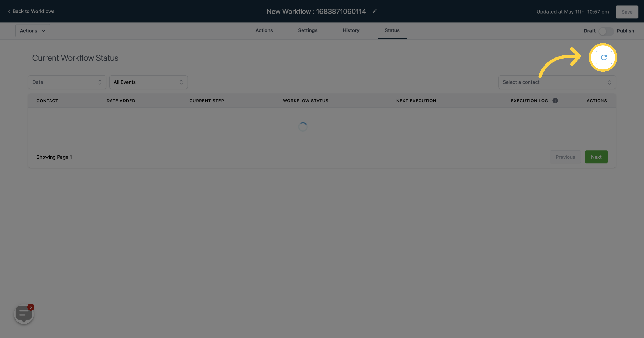Viewport: 644px width, 338px height.
Task: Open the Settings tab
Action: coord(307,30)
